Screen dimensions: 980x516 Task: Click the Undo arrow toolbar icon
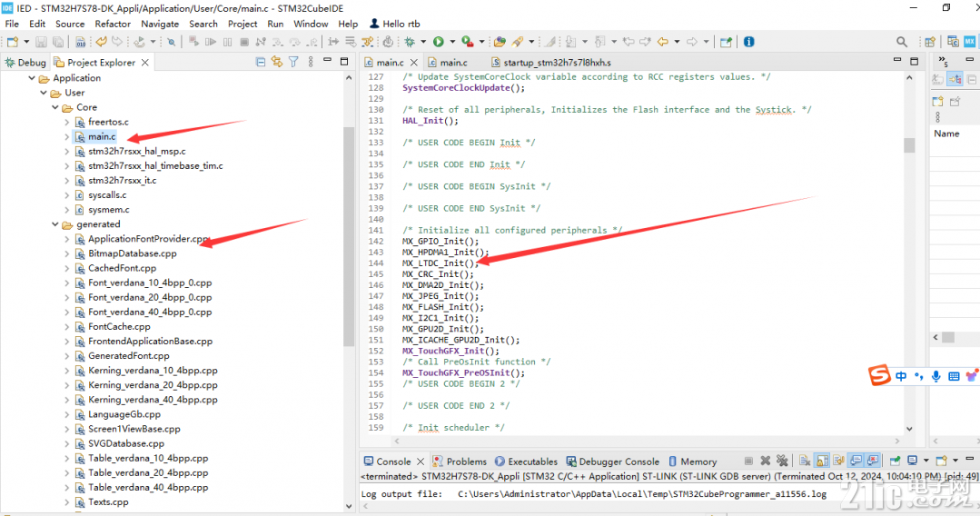point(101,42)
